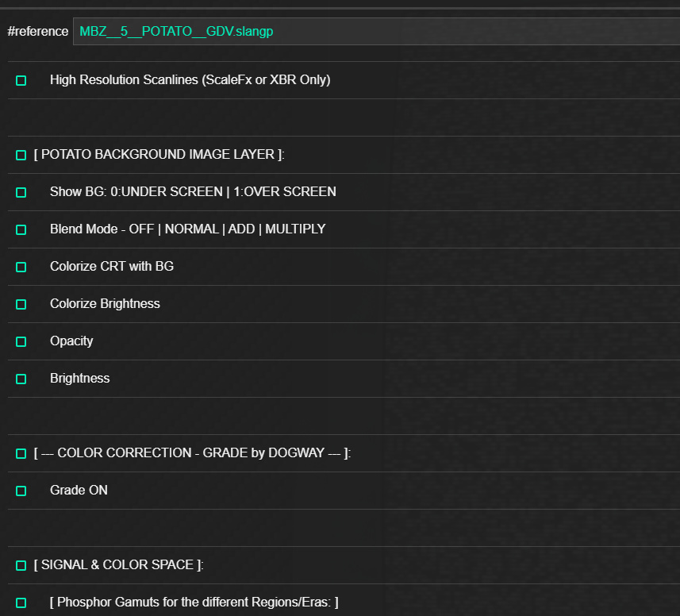680x616 pixels.
Task: Select the High Resolution Scanlines label text
Action: coord(190,80)
